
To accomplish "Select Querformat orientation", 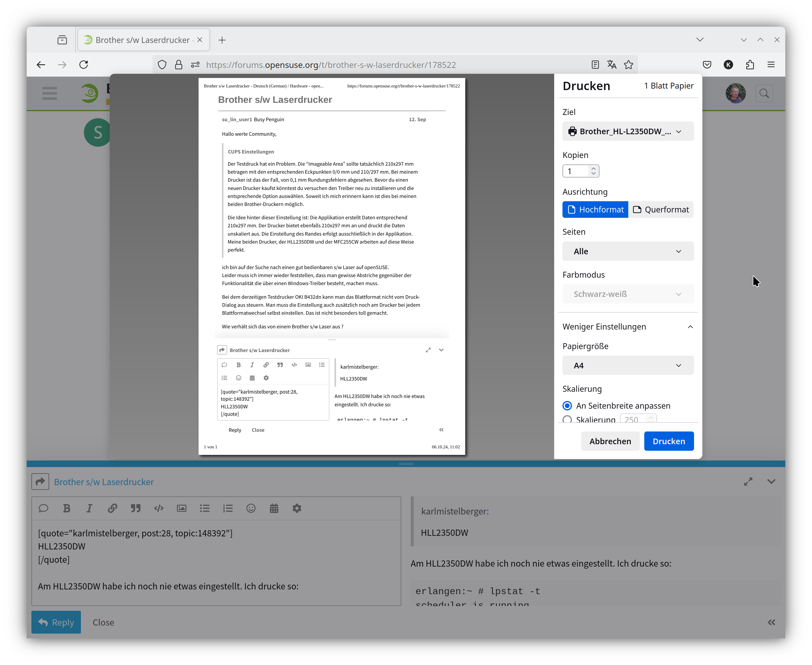I will (661, 210).
